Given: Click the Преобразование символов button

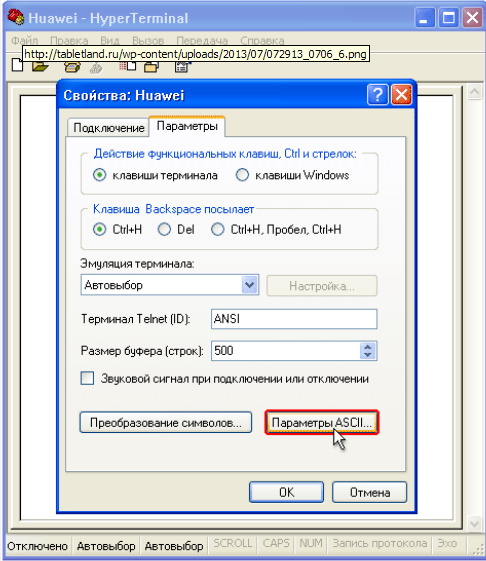Looking at the screenshot, I should pyautogui.click(x=166, y=423).
